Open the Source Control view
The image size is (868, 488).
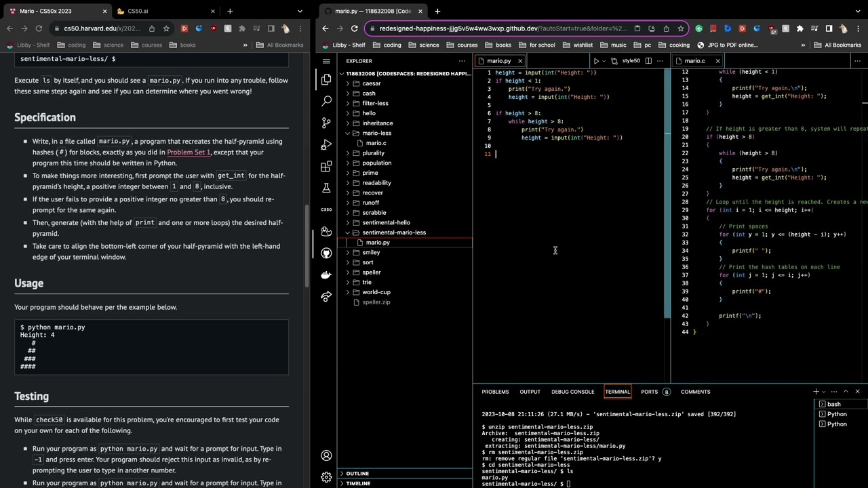click(x=326, y=123)
